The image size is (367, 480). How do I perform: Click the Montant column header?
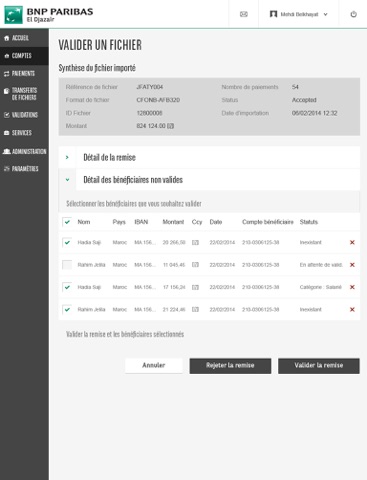173,222
